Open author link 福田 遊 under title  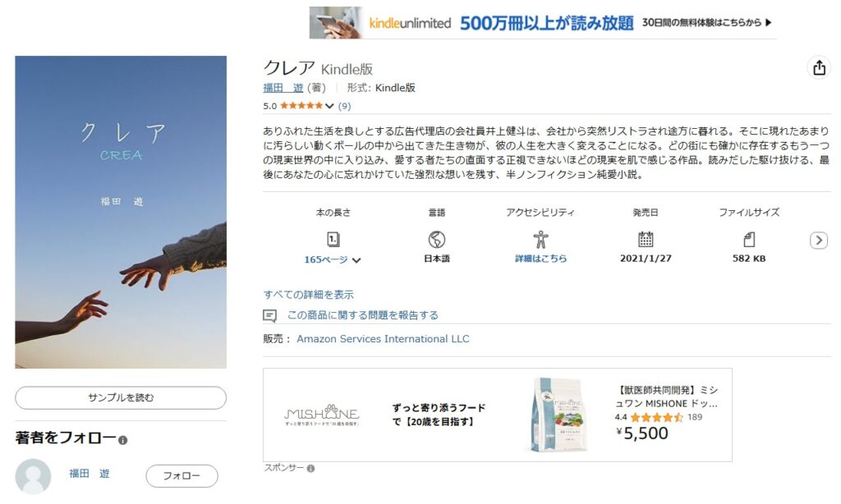tap(283, 88)
